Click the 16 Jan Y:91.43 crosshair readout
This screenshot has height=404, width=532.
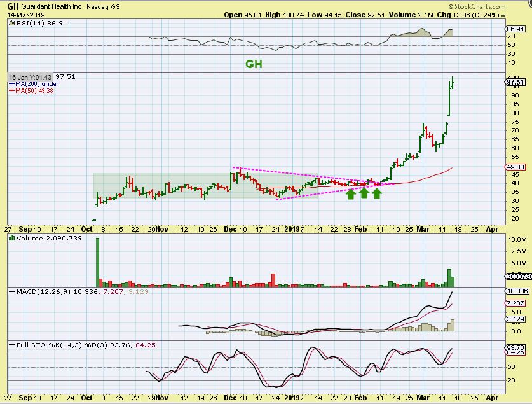31,77
